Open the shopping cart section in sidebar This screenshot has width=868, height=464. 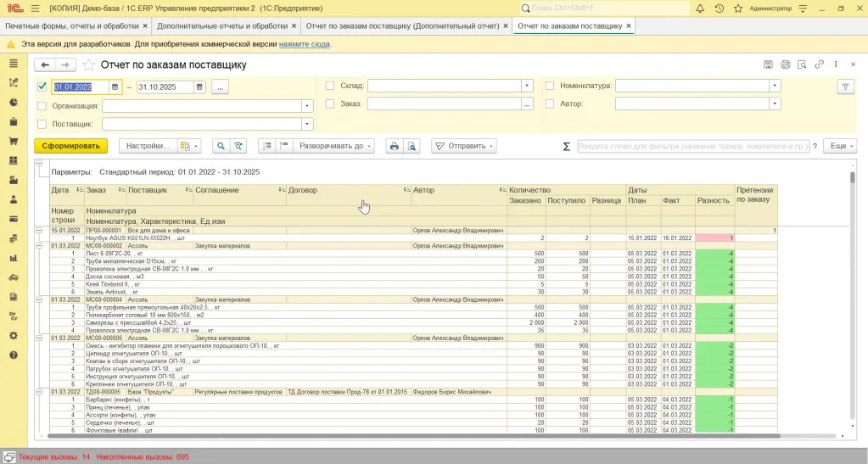14,141
